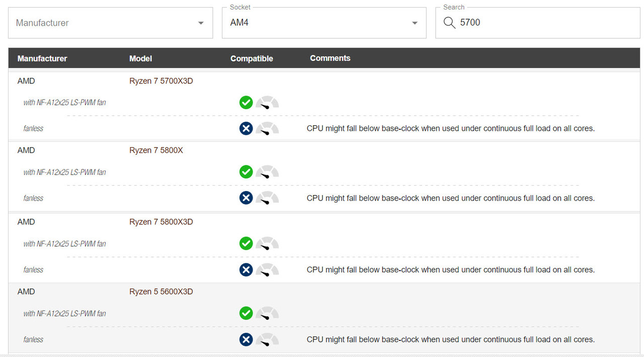This screenshot has height=357, width=644.
Task: Select the Ryzen 7 5700X3D model name
Action: point(161,81)
